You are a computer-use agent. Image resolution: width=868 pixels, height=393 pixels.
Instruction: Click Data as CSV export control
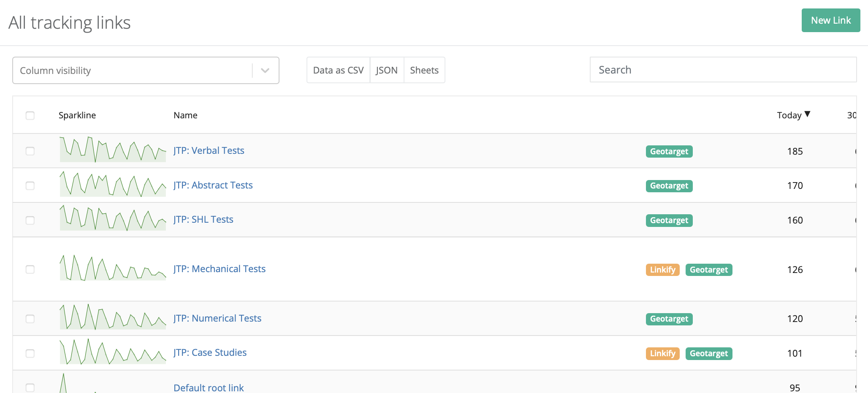click(x=338, y=70)
